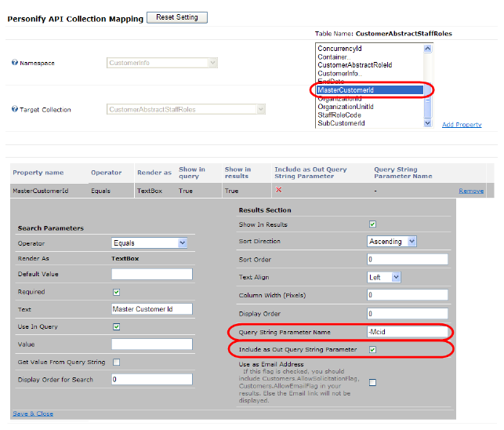
Task: Toggle the Show In Results checkbox
Action: pos(372,224)
